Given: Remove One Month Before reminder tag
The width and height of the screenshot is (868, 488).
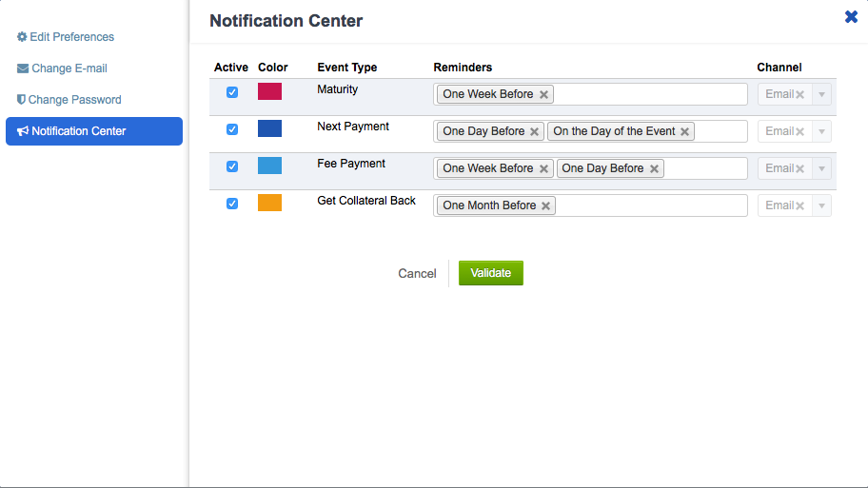Looking at the screenshot, I should tap(545, 205).
